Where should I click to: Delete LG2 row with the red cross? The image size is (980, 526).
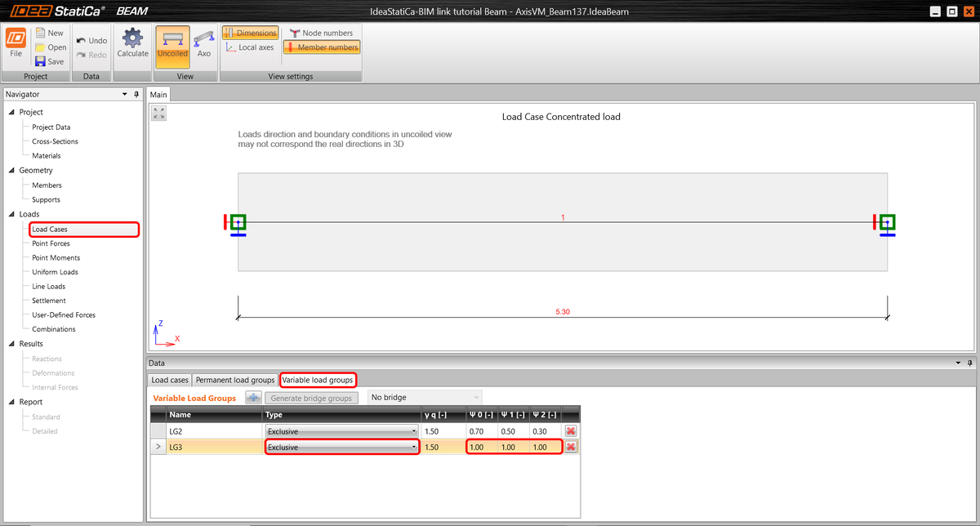[570, 430]
